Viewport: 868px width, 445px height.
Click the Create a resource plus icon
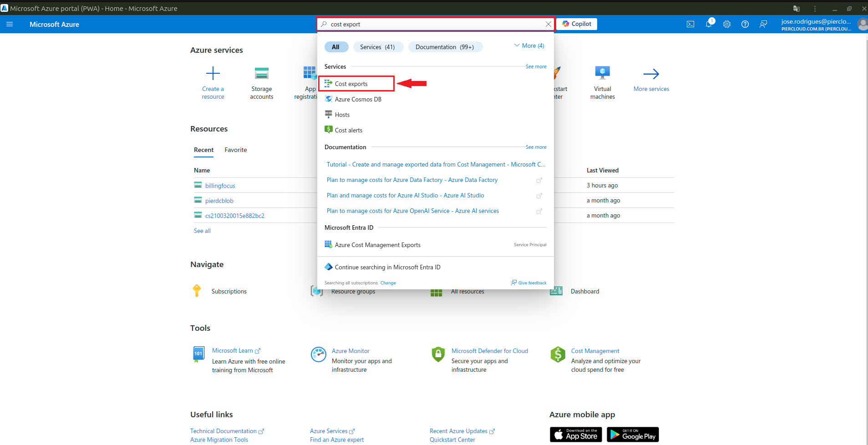point(213,74)
